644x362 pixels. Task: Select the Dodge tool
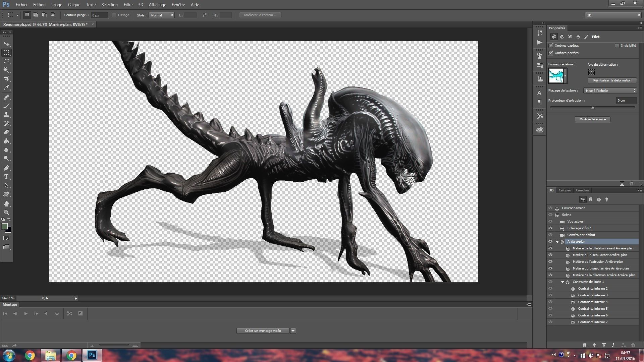[6, 158]
